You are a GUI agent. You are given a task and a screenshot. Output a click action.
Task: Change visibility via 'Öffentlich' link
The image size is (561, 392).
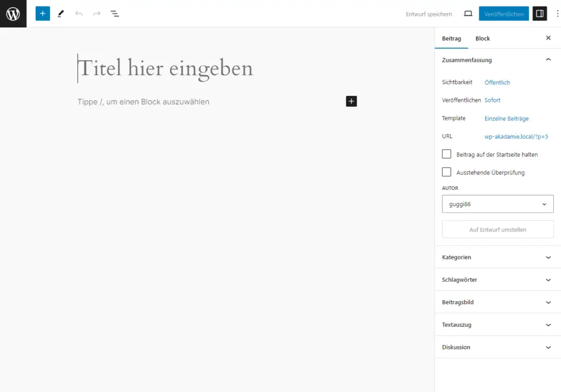click(497, 82)
